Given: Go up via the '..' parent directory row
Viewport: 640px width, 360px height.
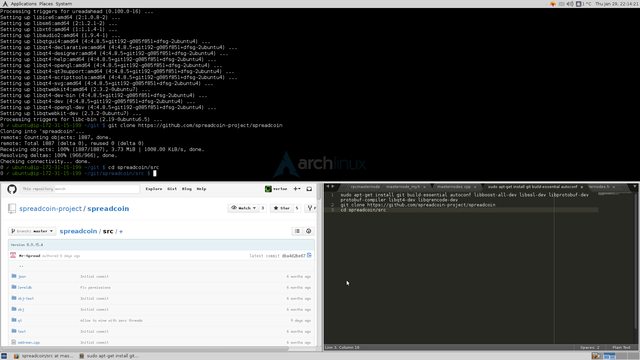Looking at the screenshot, I should pos(161,266).
